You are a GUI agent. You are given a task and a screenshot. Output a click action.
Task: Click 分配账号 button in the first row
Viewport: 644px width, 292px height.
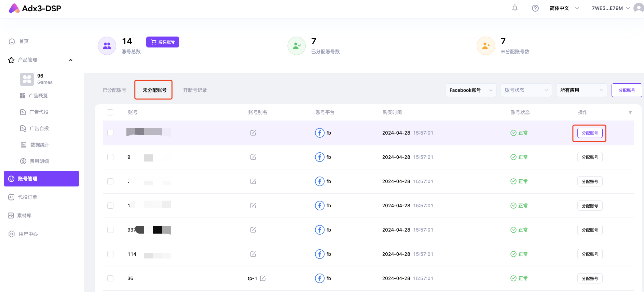coord(590,133)
